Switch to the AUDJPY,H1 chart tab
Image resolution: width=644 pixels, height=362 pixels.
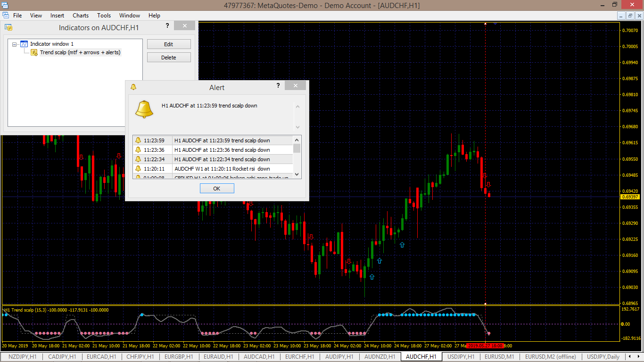(x=339, y=357)
